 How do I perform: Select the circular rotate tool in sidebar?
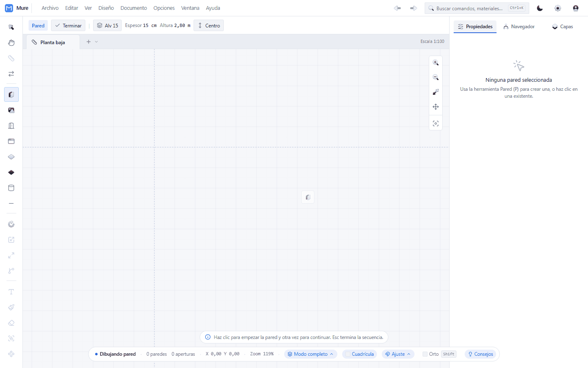pos(11,224)
